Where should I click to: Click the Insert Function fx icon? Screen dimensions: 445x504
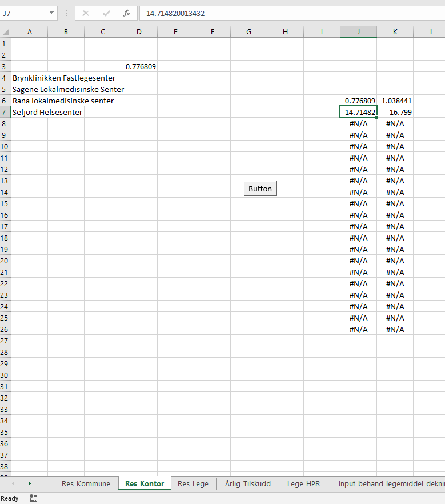[127, 13]
